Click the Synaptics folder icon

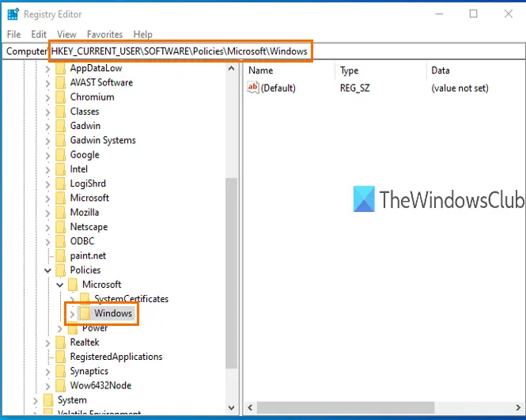coord(60,371)
